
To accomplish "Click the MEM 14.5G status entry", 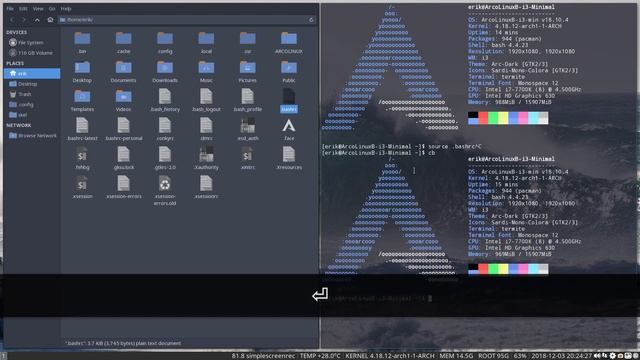I will (456, 356).
